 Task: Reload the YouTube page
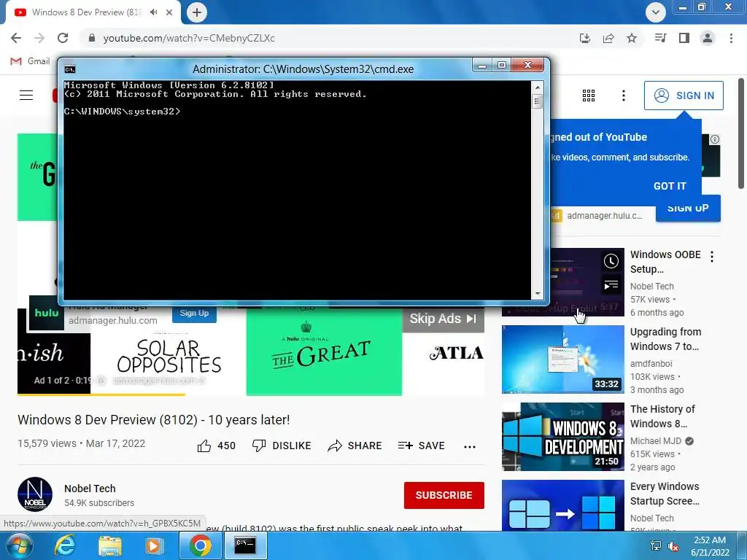click(63, 38)
